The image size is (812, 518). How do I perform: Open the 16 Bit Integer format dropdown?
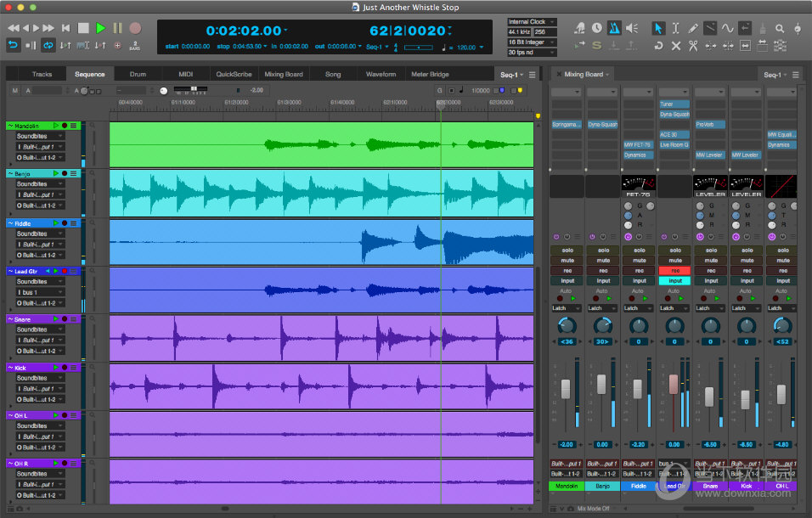(x=532, y=42)
